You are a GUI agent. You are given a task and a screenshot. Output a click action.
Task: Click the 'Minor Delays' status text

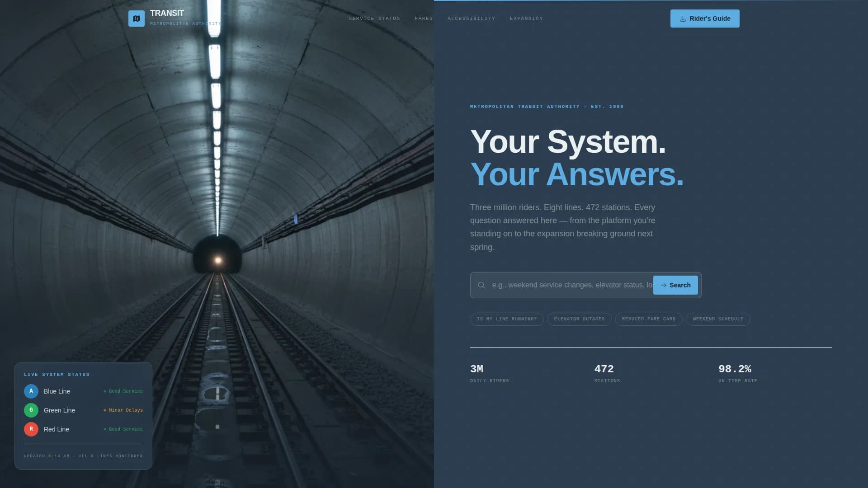pyautogui.click(x=123, y=410)
